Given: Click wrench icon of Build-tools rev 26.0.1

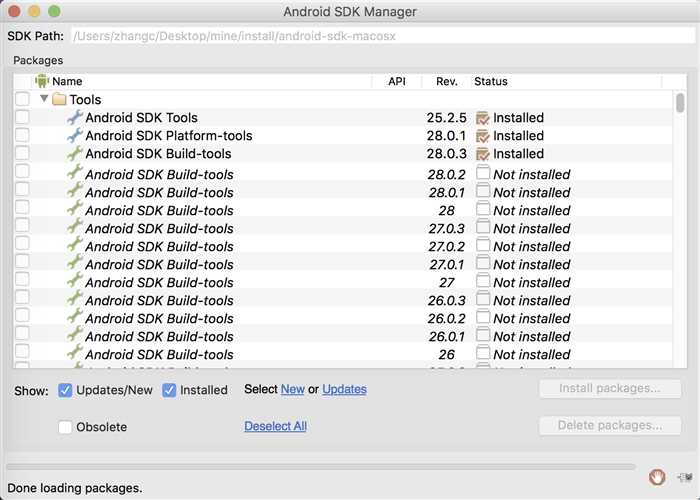Looking at the screenshot, I should pos(75,333).
